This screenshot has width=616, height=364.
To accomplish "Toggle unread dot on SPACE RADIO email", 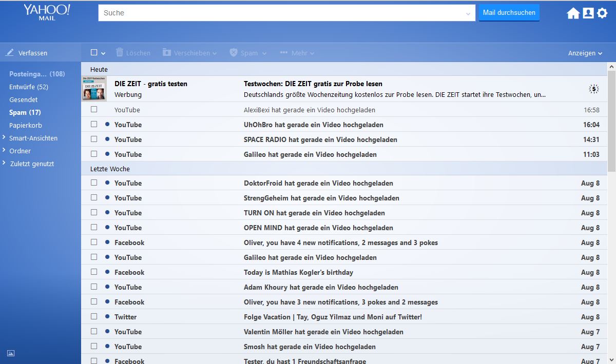I will (107, 139).
